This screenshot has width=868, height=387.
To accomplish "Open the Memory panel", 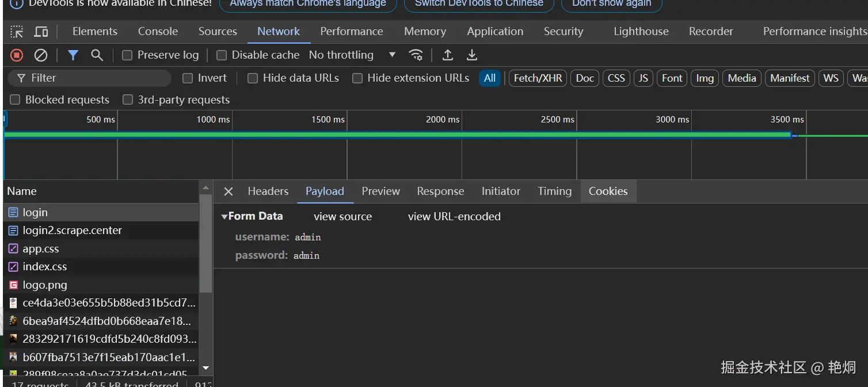I will pos(425,32).
